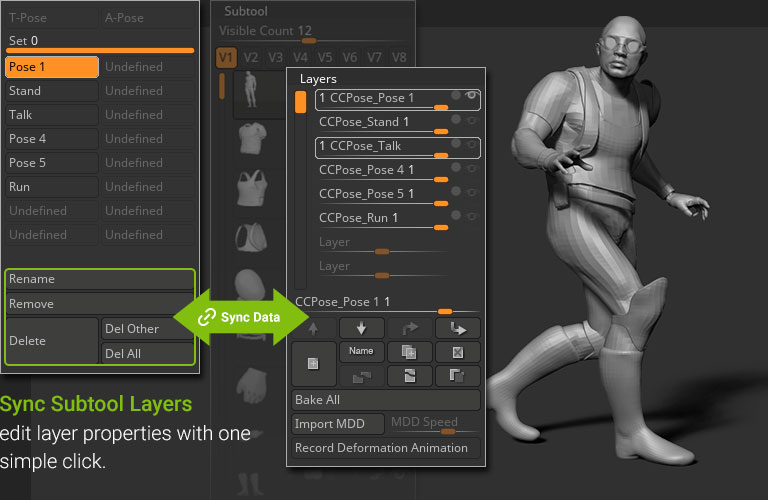This screenshot has width=768, height=500.
Task: Toggle record dot on CCPose_Stand 1 layer
Action: coord(456,120)
